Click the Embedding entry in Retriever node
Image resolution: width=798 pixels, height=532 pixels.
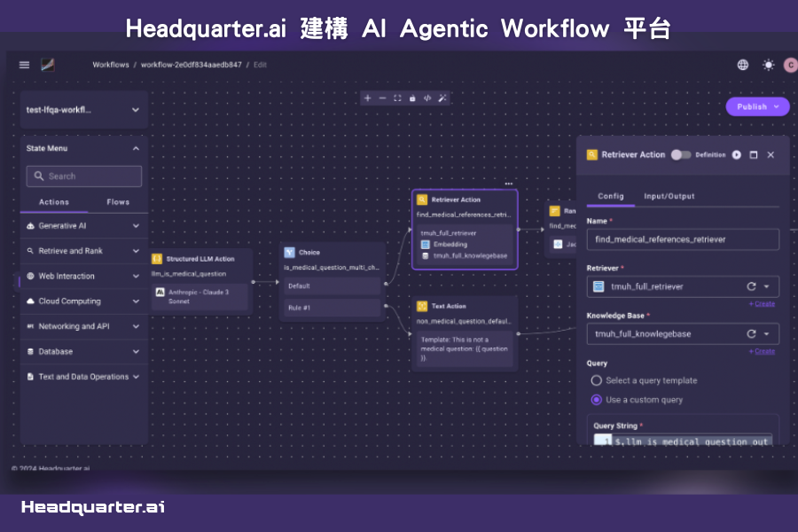point(444,245)
